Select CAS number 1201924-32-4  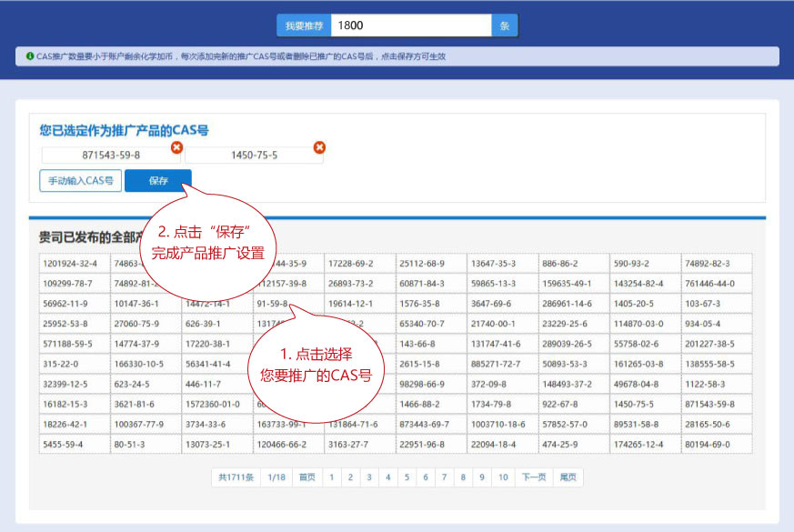[74, 264]
